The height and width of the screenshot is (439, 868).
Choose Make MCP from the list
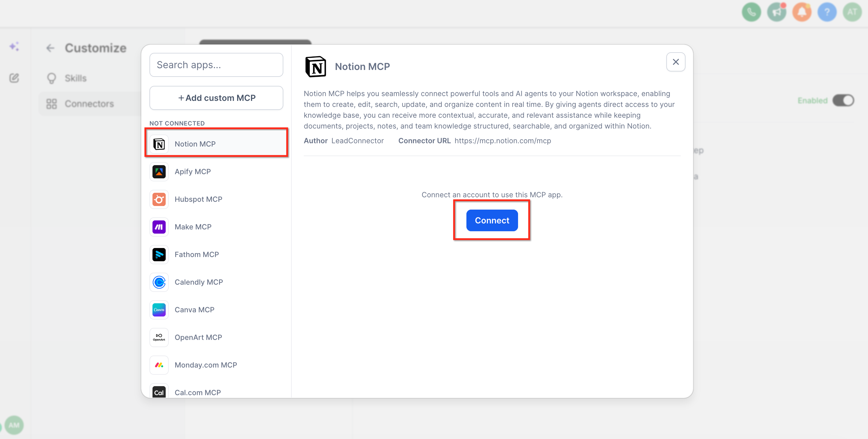216,227
